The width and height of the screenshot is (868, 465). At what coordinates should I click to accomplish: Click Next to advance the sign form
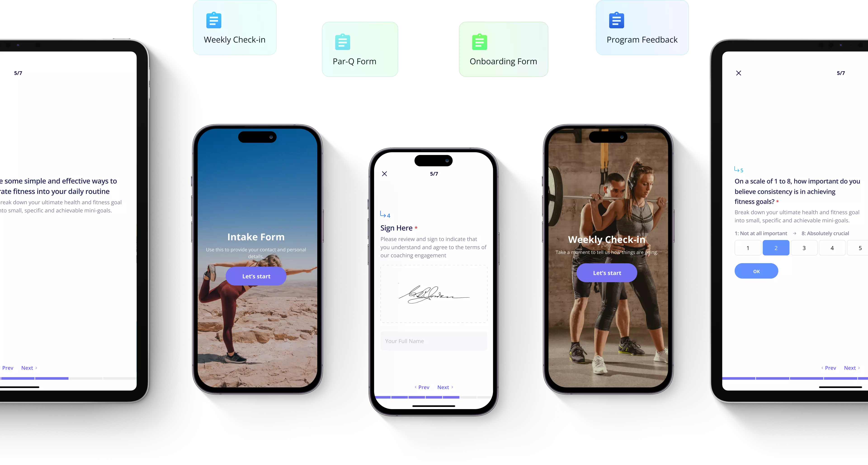[445, 387]
